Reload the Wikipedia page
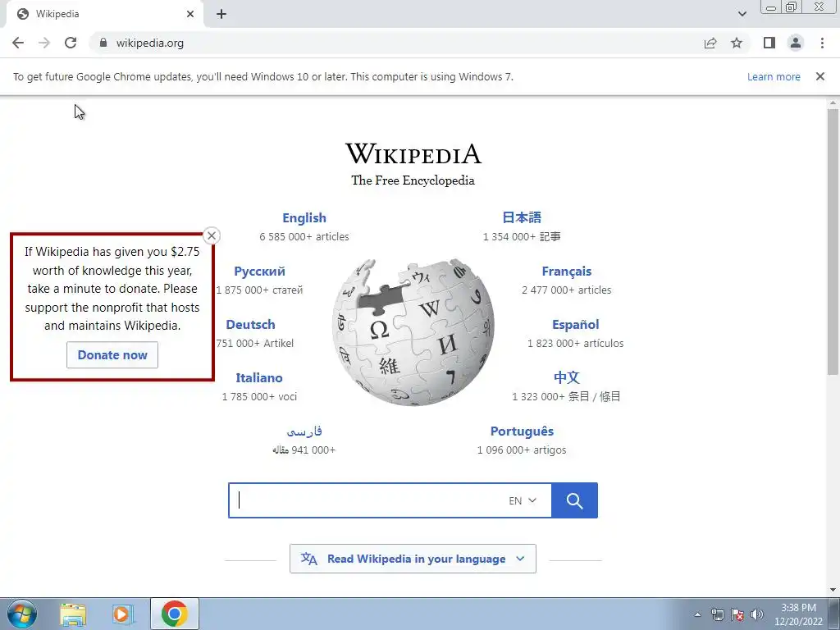Viewport: 840px width, 630px height. 71,43
